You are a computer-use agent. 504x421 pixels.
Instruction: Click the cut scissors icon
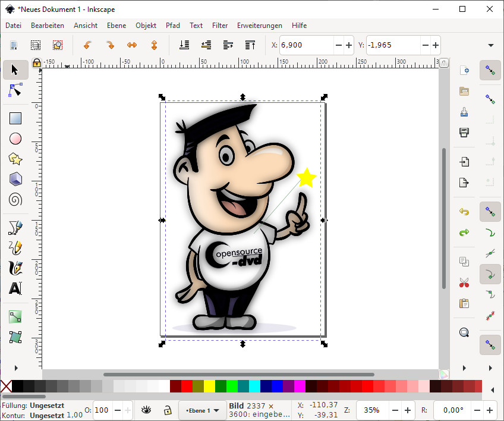pyautogui.click(x=464, y=283)
